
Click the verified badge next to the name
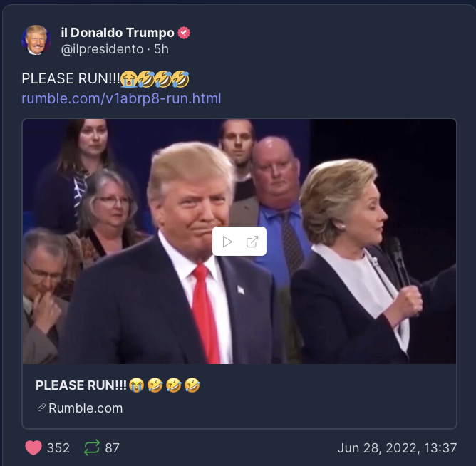point(184,33)
